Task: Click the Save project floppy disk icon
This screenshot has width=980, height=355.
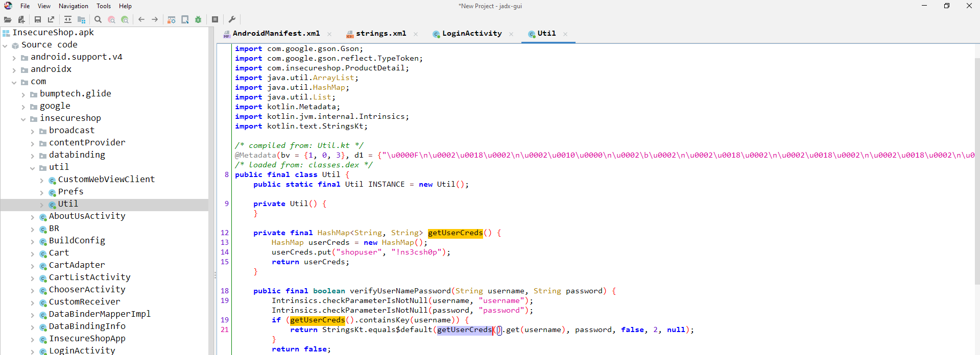Action: tap(38, 19)
